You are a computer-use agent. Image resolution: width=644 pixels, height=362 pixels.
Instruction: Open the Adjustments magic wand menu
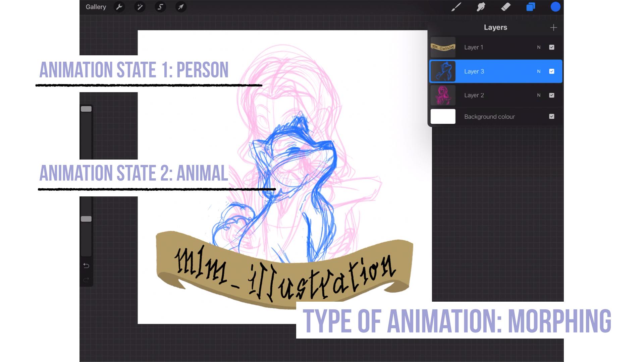[x=140, y=7]
